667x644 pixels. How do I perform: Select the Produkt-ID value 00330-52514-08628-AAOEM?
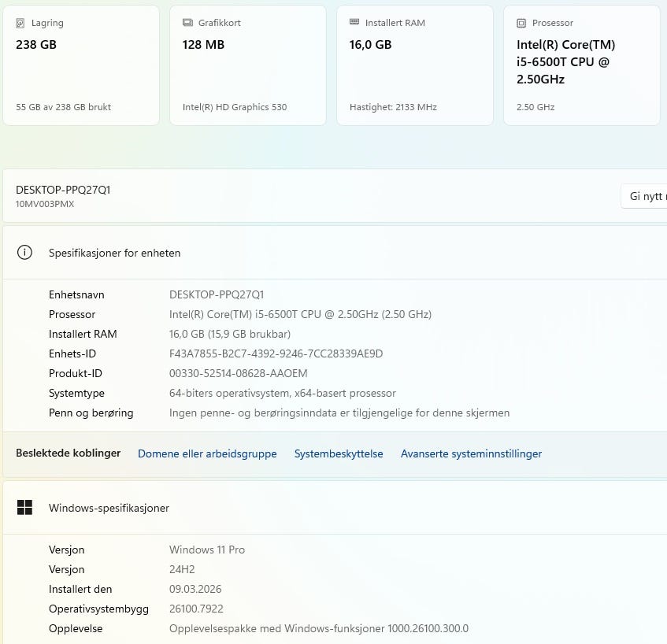(238, 373)
